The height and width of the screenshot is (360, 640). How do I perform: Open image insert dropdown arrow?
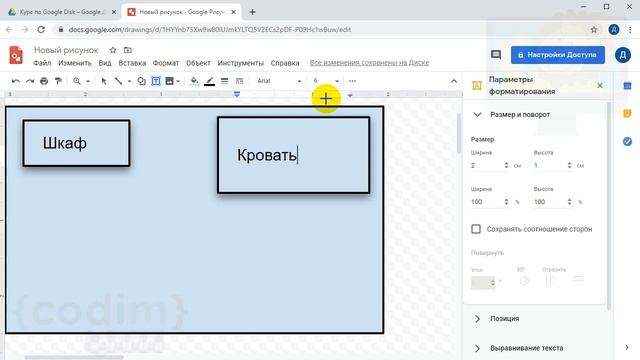(178, 81)
